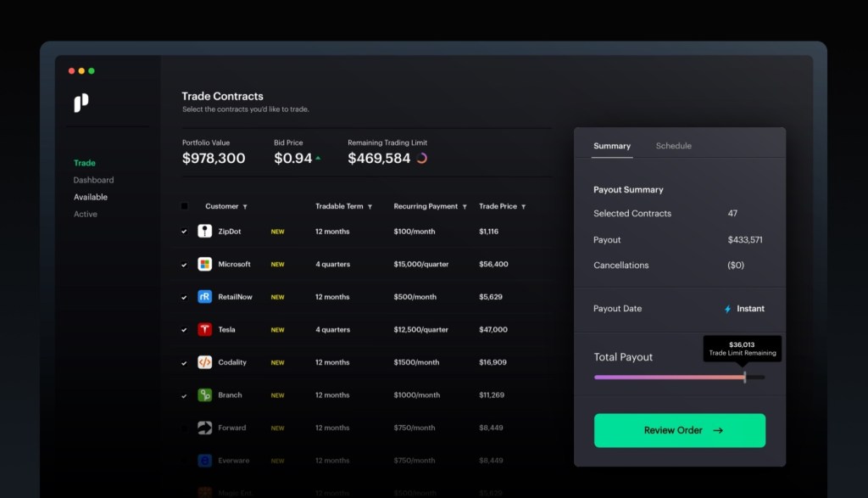The image size is (868, 498).
Task: Click the Branch company icon
Action: [x=205, y=395]
